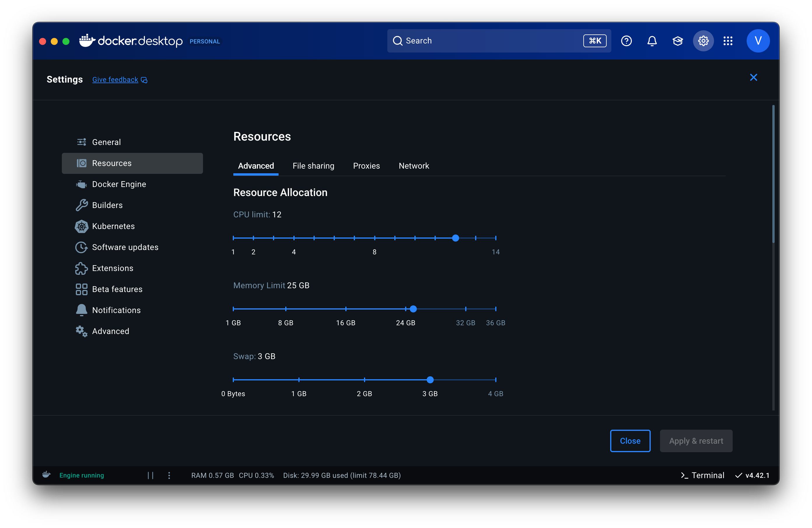Image resolution: width=812 pixels, height=528 pixels.
Task: Open the apps grid icon
Action: pos(728,41)
